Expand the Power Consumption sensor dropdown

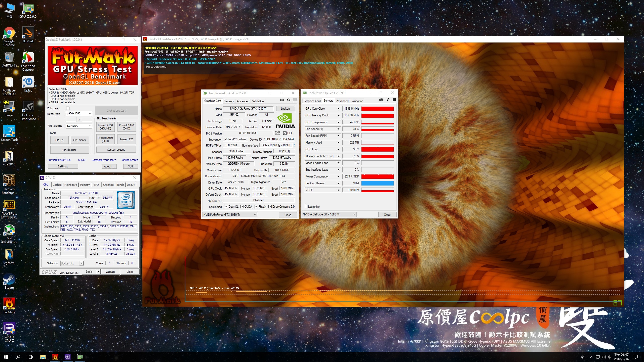point(338,176)
